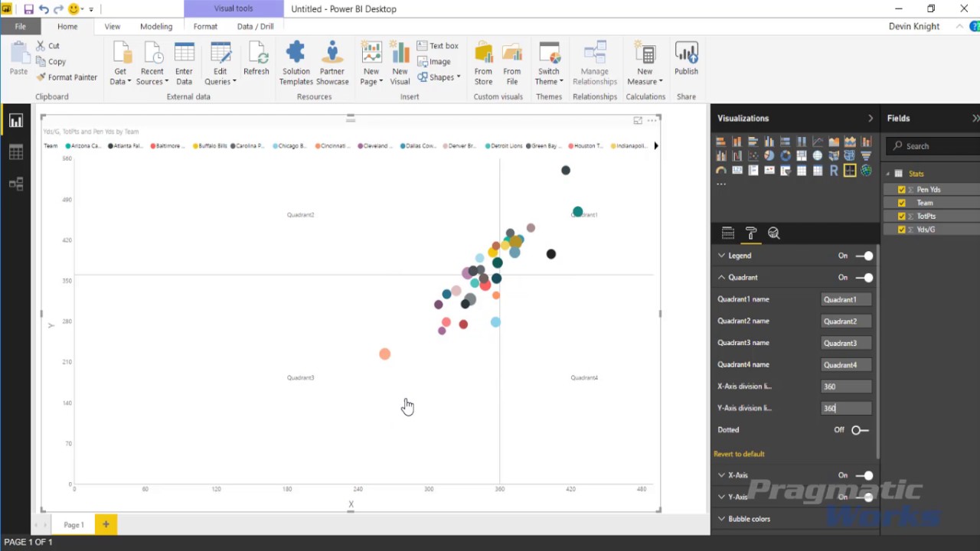The width and height of the screenshot is (980, 551).
Task: Switch to the Modeling ribbon tab
Action: click(156, 26)
